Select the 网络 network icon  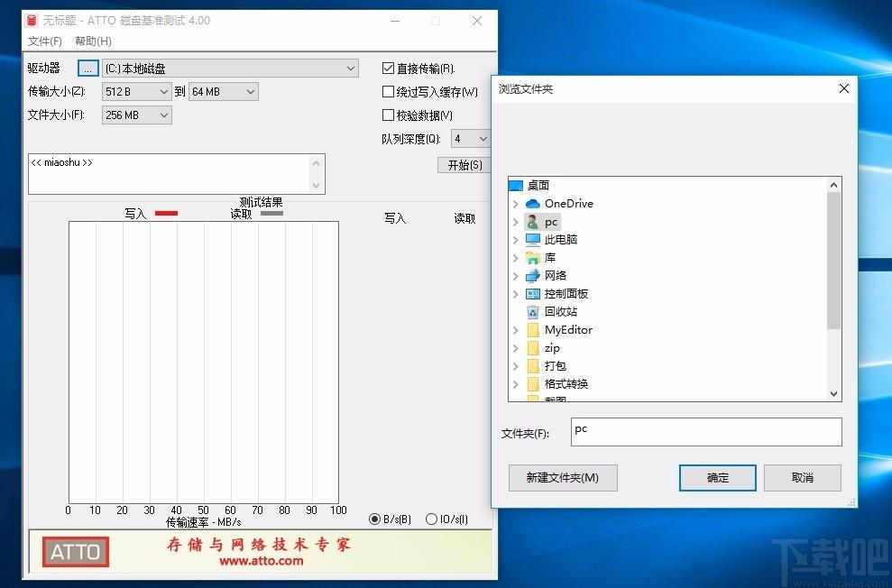pyautogui.click(x=532, y=276)
